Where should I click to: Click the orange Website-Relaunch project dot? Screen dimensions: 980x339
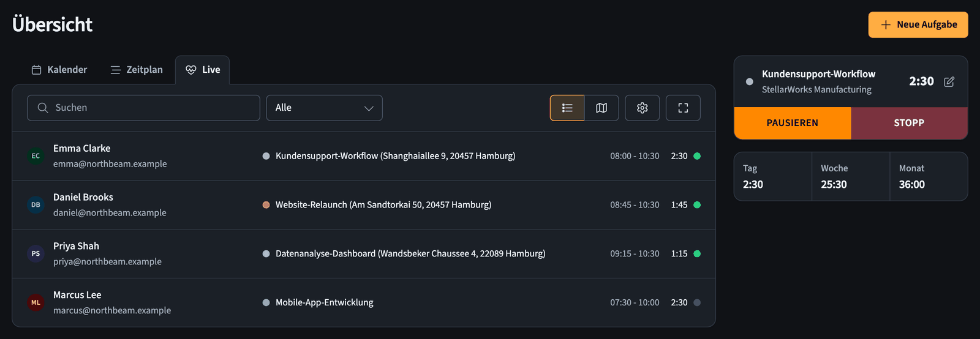click(x=266, y=205)
